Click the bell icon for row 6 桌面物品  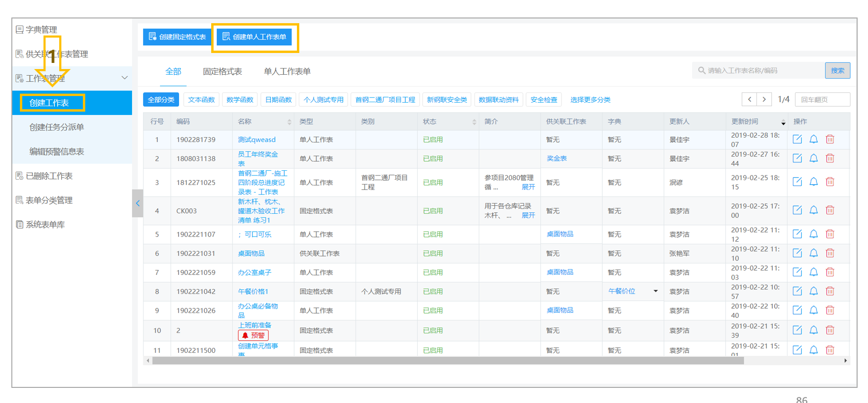814,253
